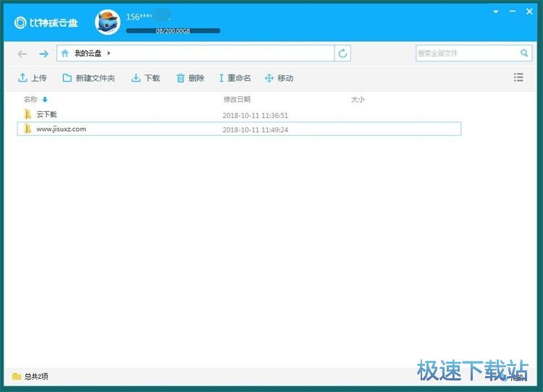The image size is (543, 392).
Task: Click the 200.00GB storage usage bar
Action: [173, 31]
